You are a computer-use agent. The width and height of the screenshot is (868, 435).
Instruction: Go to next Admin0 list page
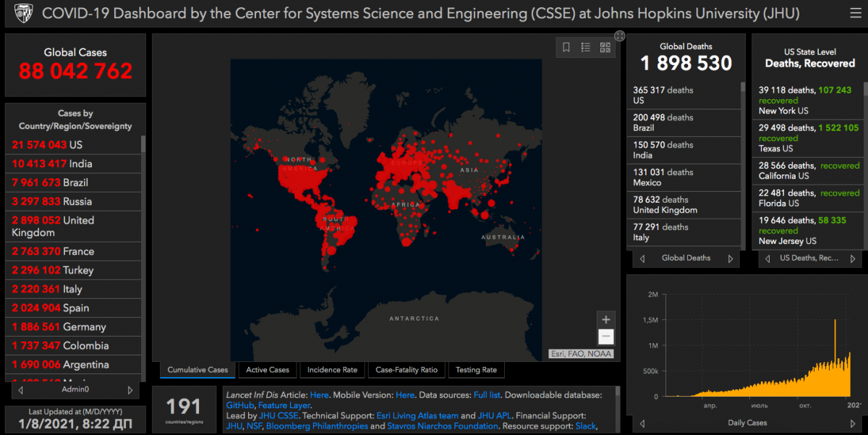point(130,390)
